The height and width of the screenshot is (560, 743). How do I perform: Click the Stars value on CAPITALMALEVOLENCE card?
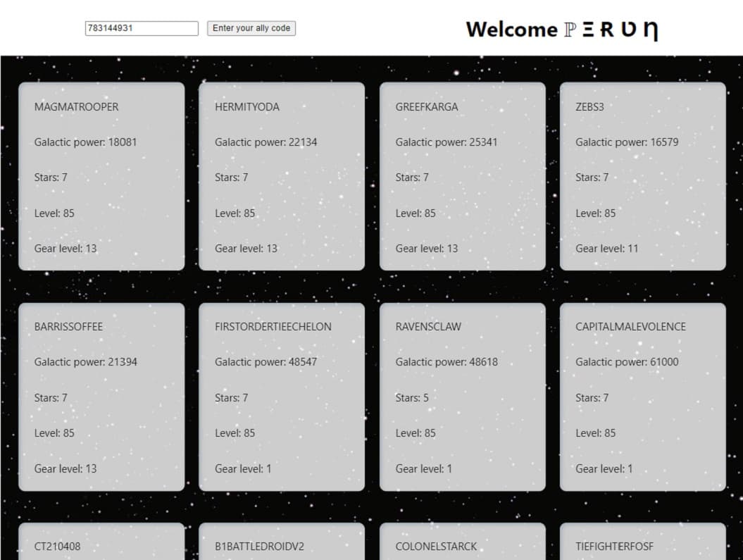point(592,398)
